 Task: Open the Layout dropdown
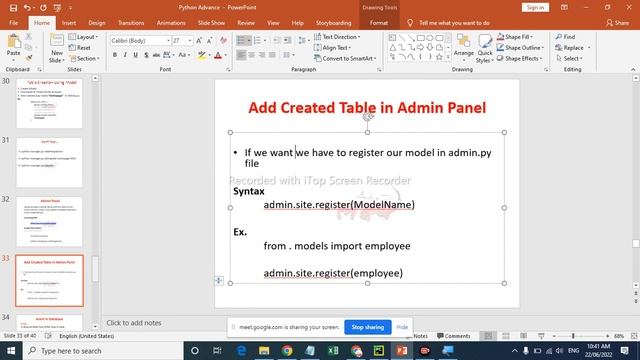pos(83,37)
